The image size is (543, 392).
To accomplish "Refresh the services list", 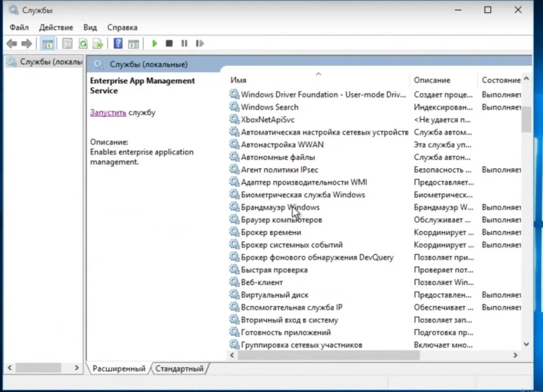I will tap(83, 43).
